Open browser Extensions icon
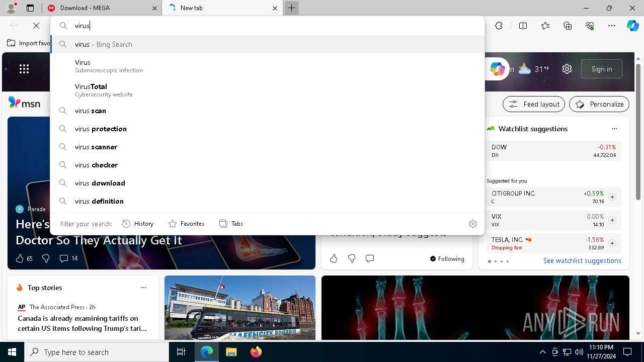Image resolution: width=644 pixels, height=362 pixels. [x=499, y=26]
